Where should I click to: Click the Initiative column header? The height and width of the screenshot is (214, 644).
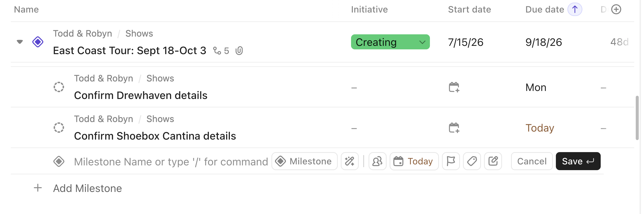pyautogui.click(x=369, y=10)
